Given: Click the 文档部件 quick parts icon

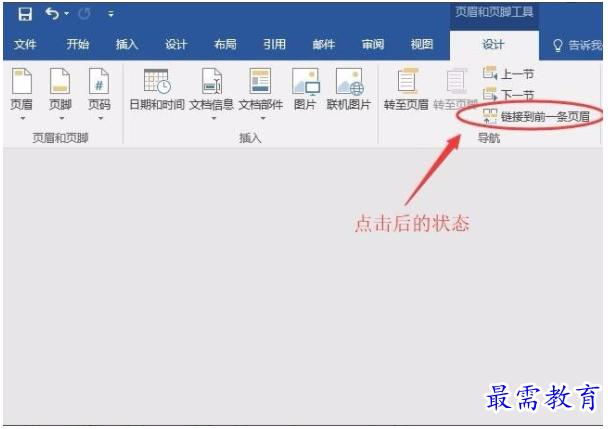Looking at the screenshot, I should click(260, 81).
